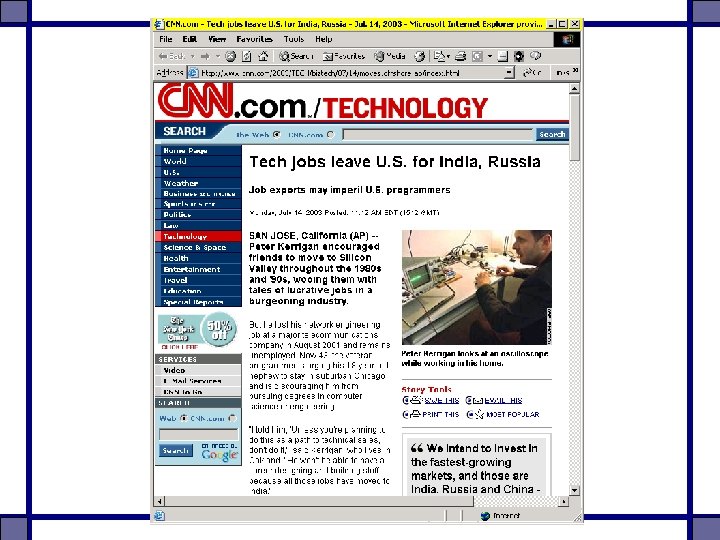The height and width of the screenshot is (540, 720).
Task: Click the Stop loading toolbar icon
Action: 231,56
